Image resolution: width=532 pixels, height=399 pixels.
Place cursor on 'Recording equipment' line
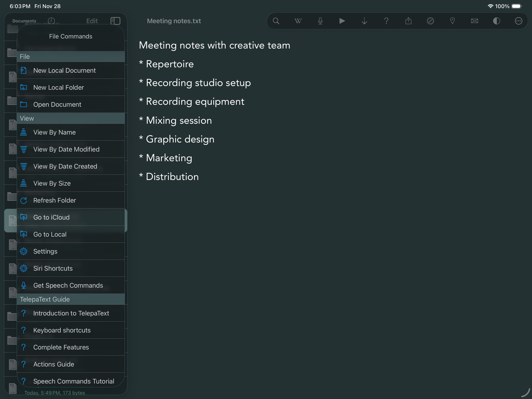pos(192,101)
